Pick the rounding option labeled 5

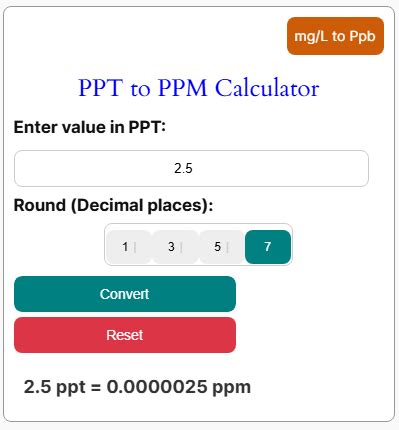221,247
